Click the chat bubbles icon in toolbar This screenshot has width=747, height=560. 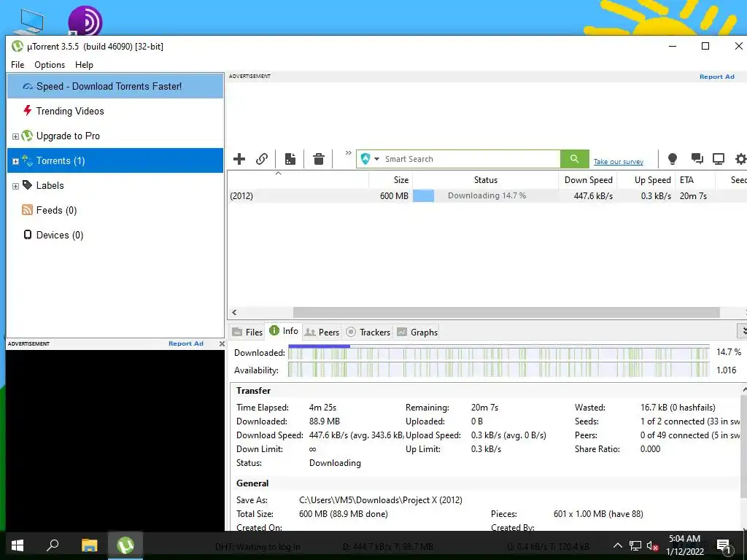pyautogui.click(x=697, y=159)
